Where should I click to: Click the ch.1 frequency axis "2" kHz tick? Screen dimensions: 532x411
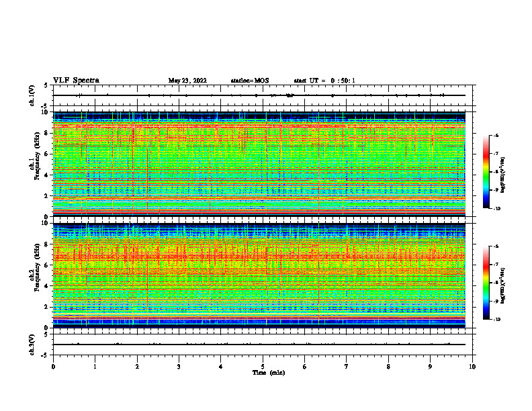click(x=47, y=196)
